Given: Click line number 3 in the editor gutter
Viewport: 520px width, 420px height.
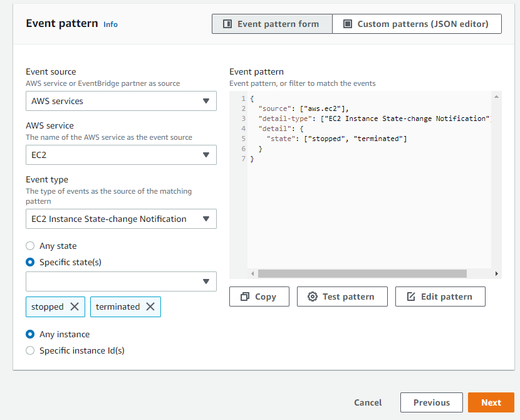Looking at the screenshot, I should pyautogui.click(x=244, y=118).
